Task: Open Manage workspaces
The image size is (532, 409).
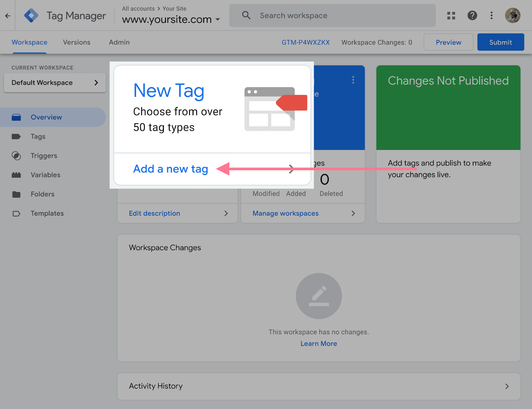Action: [285, 213]
